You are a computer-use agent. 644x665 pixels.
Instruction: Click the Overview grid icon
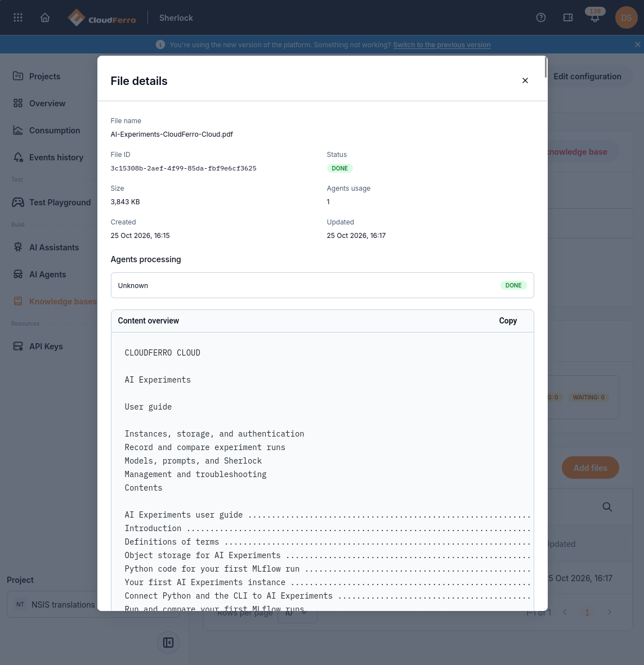coord(18,103)
